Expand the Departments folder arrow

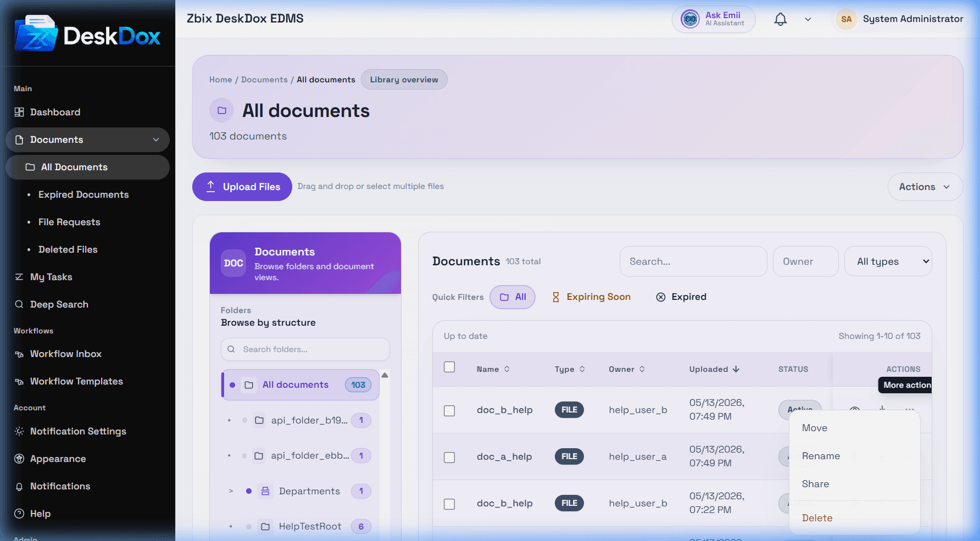(x=231, y=491)
